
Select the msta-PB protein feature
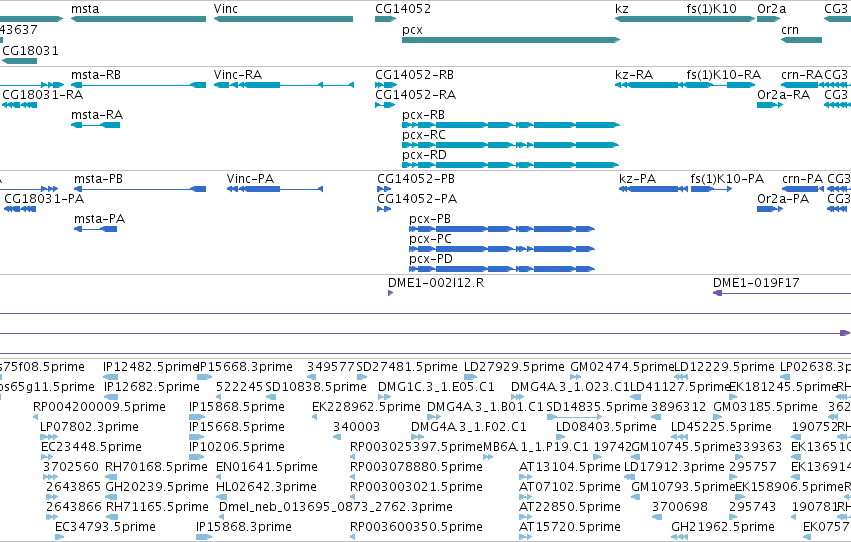[x=140, y=189]
